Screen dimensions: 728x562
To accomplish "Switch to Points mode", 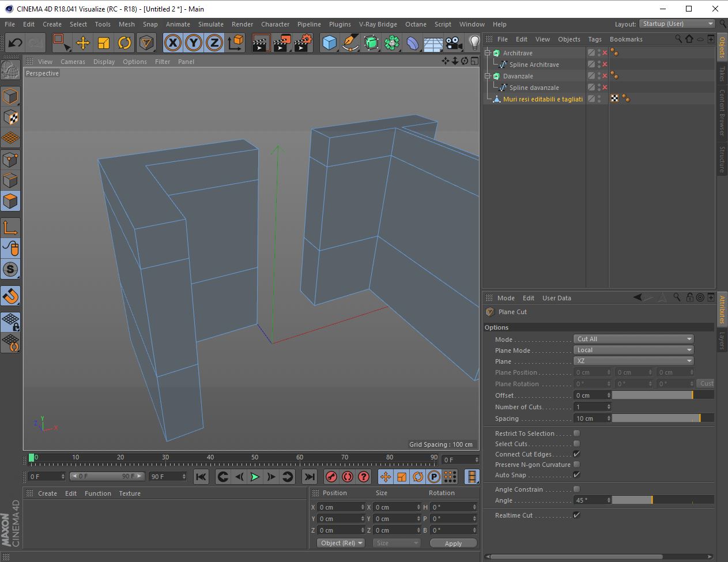I will (x=10, y=159).
